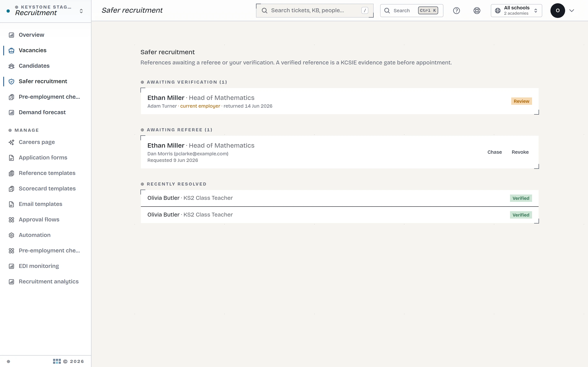
Task: Click the Safer recruitment shield icon
Action: (11, 82)
